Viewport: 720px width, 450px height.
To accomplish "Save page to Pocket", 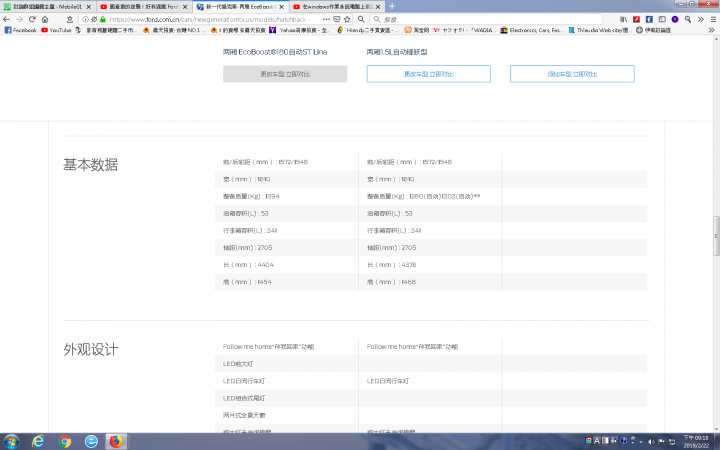I will coord(337,19).
